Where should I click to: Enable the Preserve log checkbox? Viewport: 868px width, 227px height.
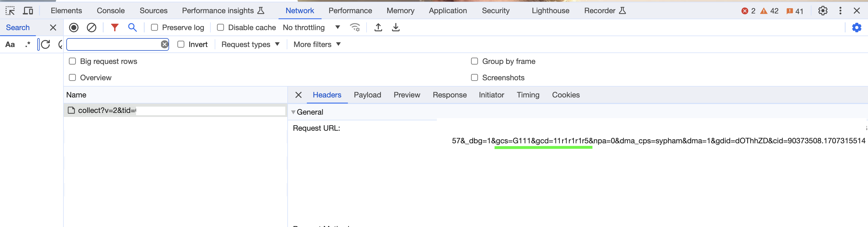(154, 28)
